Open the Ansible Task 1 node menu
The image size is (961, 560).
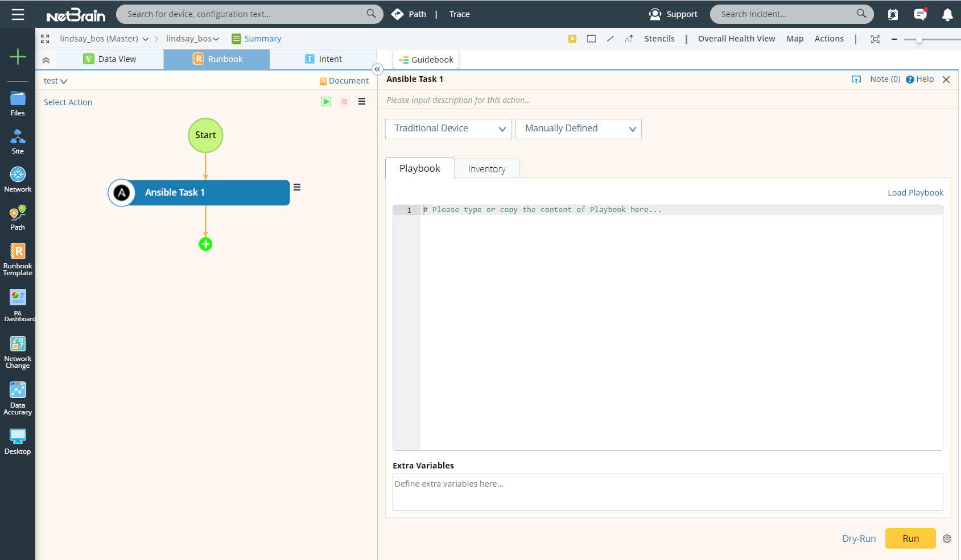pyautogui.click(x=297, y=187)
